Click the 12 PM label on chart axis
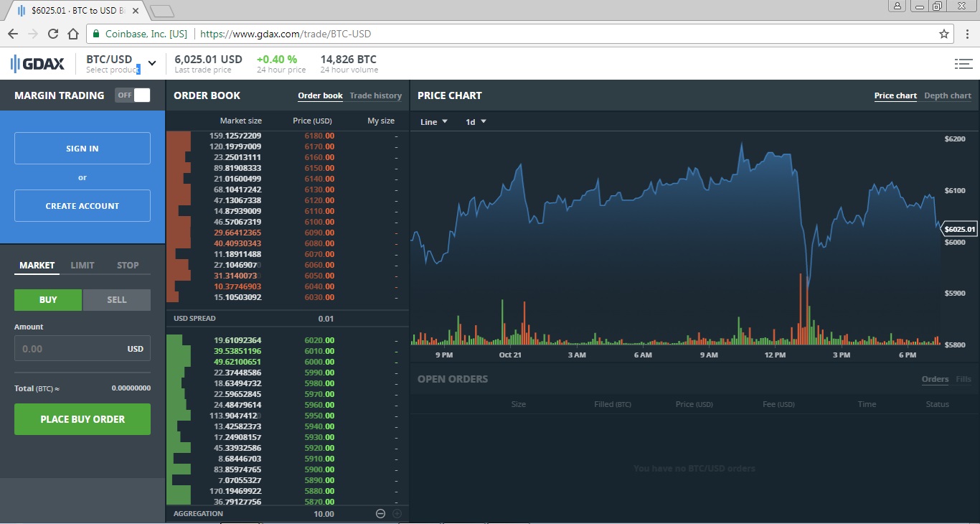 click(775, 355)
